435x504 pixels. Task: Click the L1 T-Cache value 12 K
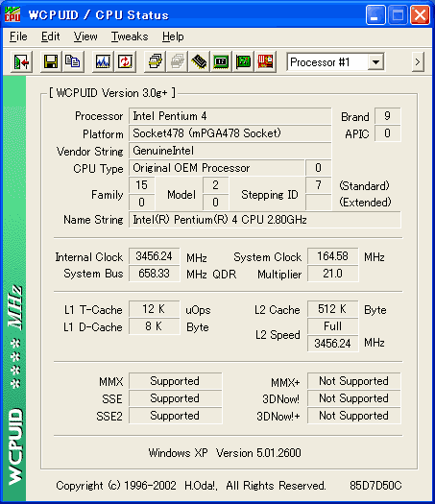click(155, 309)
